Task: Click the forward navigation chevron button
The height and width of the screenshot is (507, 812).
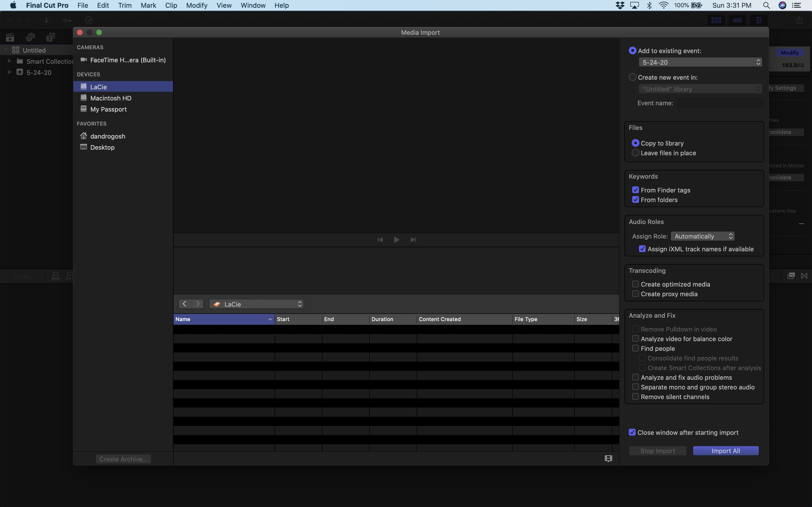Action: [x=198, y=304]
